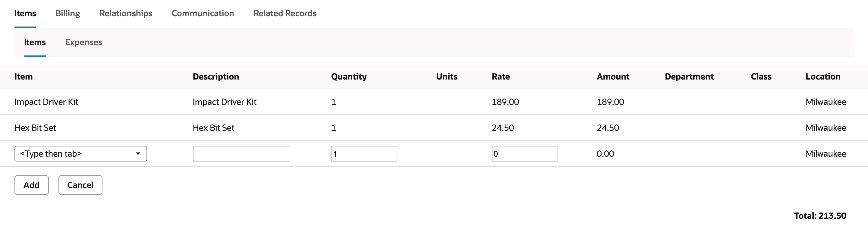Click the Add button
Screen dimensions: 868x229
[32, 185]
